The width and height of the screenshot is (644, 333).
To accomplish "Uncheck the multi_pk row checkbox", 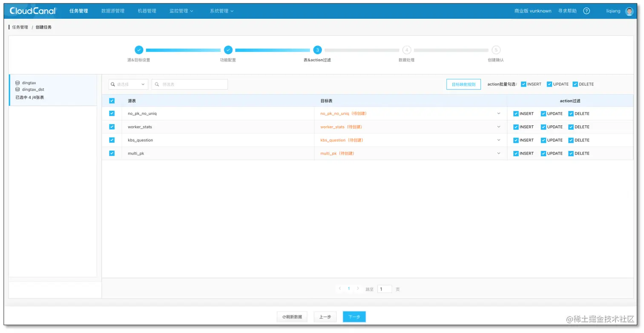I will (x=112, y=153).
